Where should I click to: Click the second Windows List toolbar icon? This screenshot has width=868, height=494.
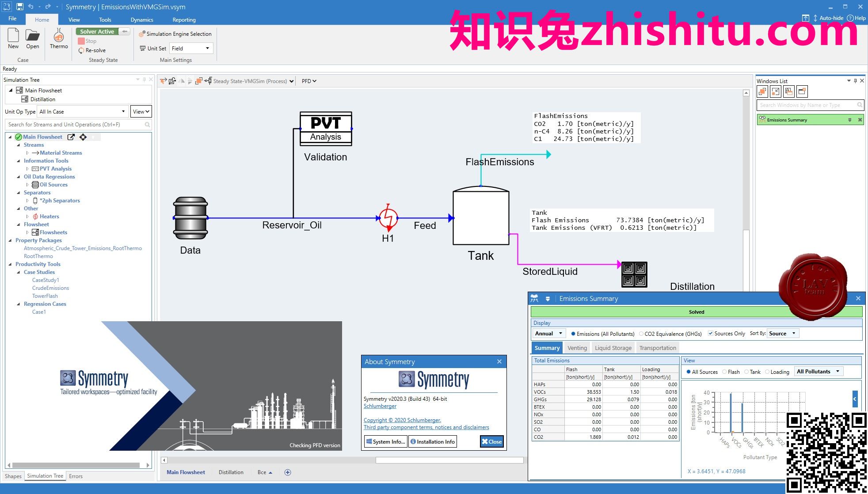pos(776,91)
